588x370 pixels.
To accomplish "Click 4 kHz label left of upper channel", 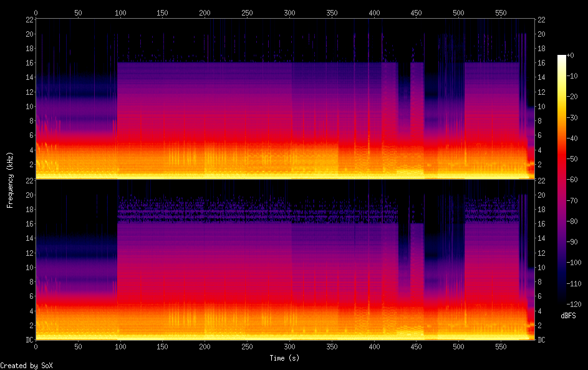I will pos(30,150).
